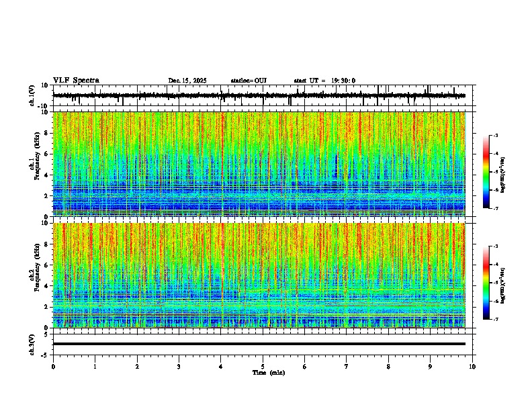This screenshot has height=411, width=532.
Task: Click the "-3" label on ch.1 colorbar
Action: (495, 135)
